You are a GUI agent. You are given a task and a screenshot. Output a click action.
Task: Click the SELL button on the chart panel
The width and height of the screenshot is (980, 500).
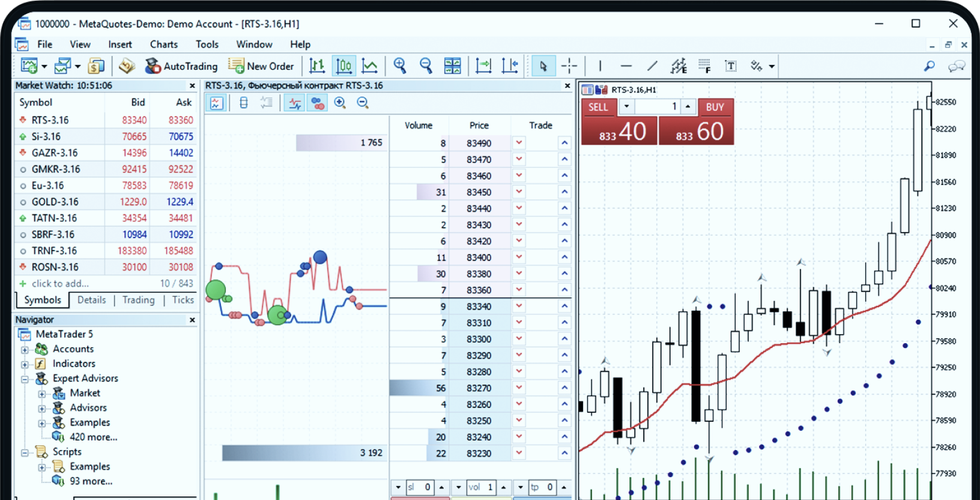(597, 107)
